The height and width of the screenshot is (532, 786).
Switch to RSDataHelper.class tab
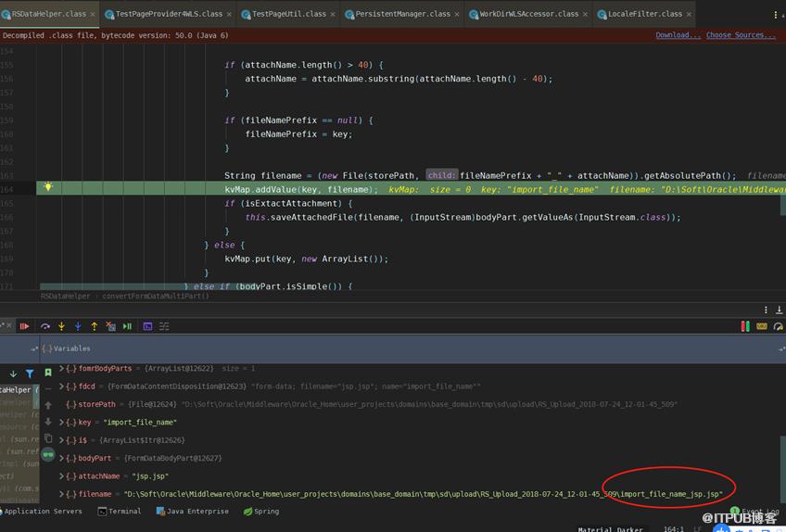tap(48, 14)
